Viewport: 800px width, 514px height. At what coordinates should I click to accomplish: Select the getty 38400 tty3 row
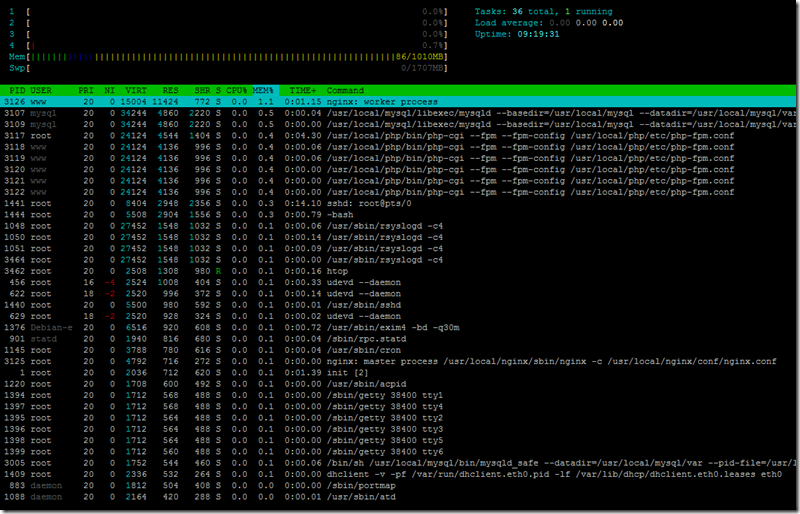click(x=398, y=429)
